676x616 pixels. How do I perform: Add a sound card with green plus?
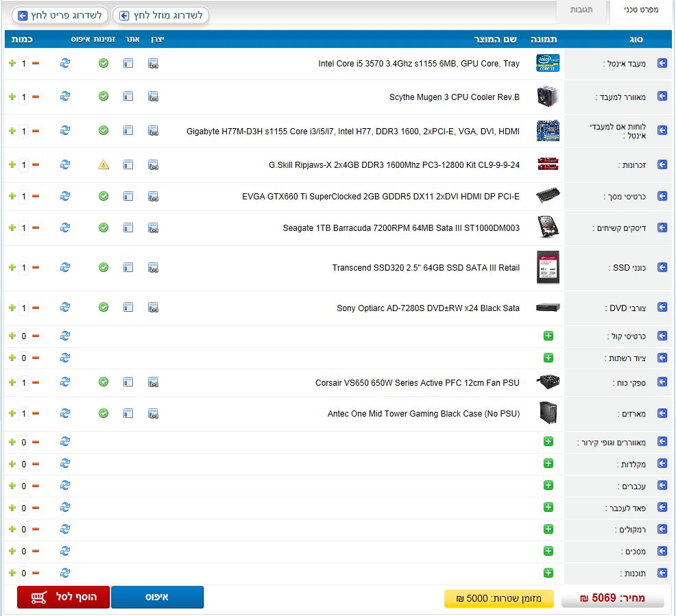(x=548, y=336)
